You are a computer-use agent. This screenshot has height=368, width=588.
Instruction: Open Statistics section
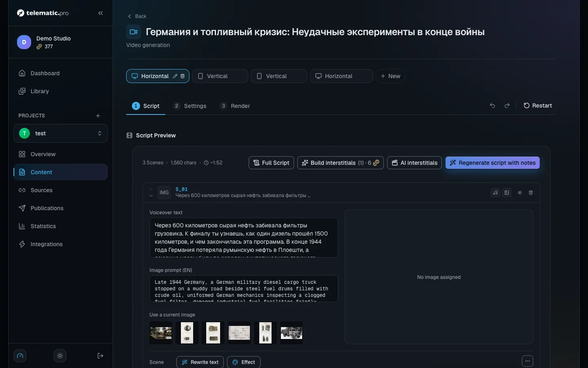point(60,226)
